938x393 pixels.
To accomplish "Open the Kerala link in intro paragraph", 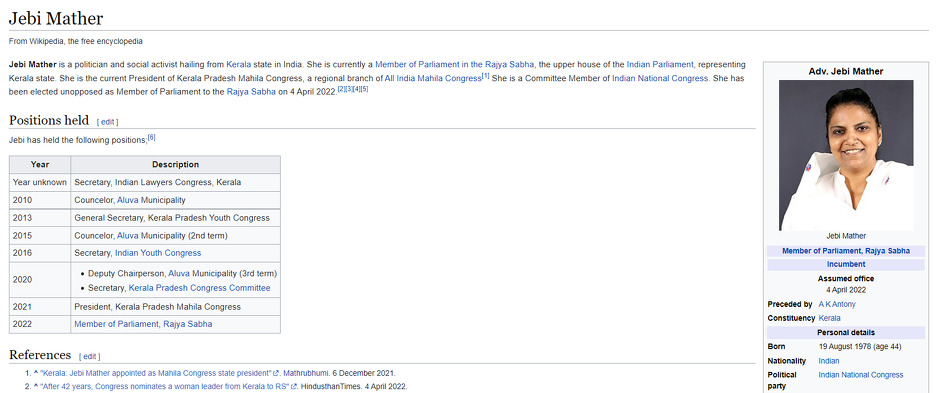I will (x=239, y=64).
